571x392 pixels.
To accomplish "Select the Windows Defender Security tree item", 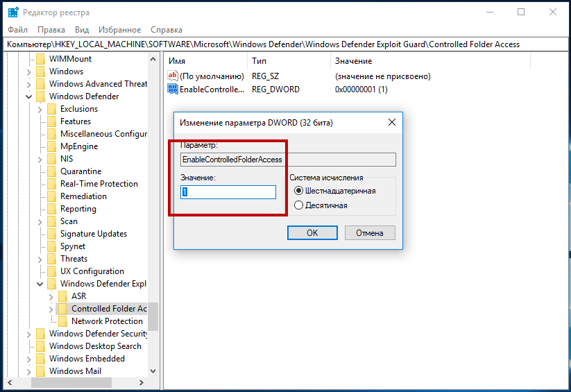I will [x=98, y=333].
